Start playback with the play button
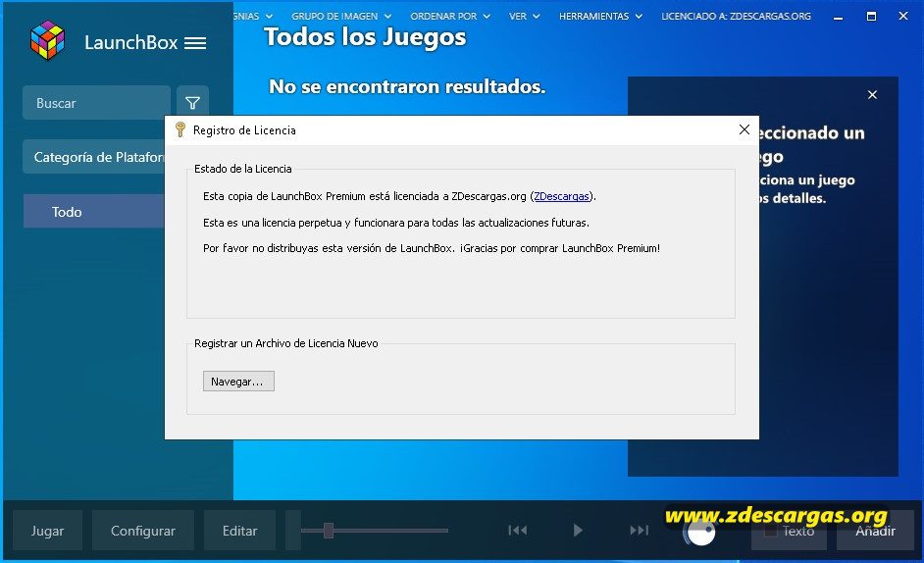 pos(578,531)
